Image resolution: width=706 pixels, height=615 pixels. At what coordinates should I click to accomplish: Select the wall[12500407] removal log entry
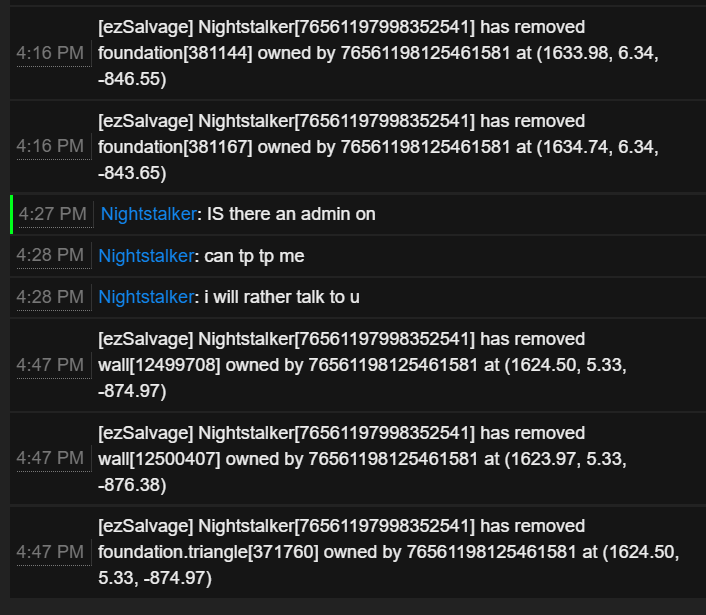point(362,459)
